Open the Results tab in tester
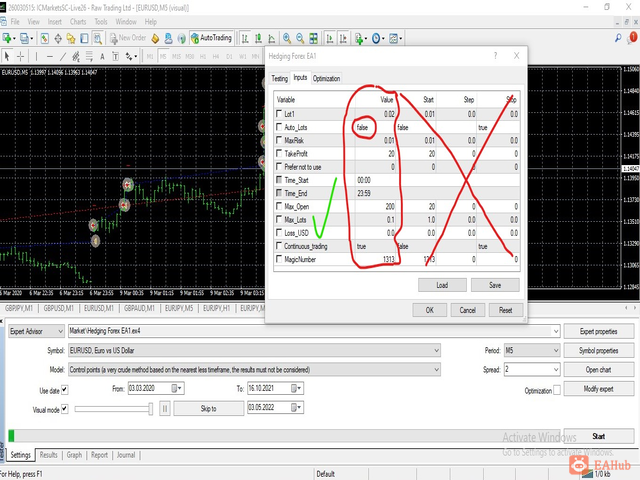Image resolution: width=640 pixels, height=480 pixels. point(49,455)
